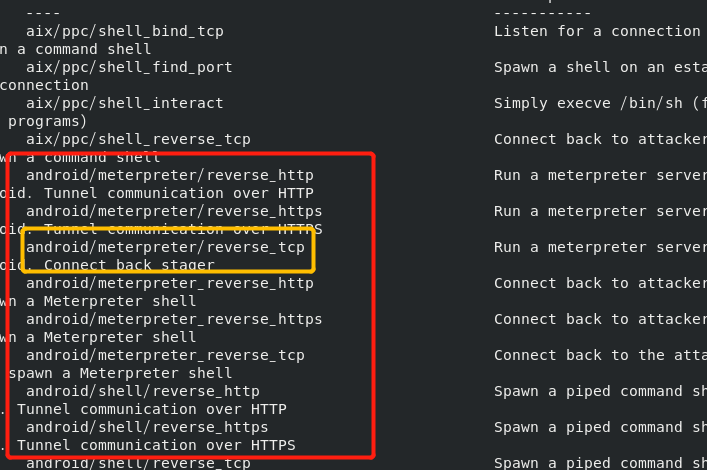Select the android/shell/reverse_tcp payload at bottom
The height and width of the screenshot is (470, 707).
click(x=138, y=462)
